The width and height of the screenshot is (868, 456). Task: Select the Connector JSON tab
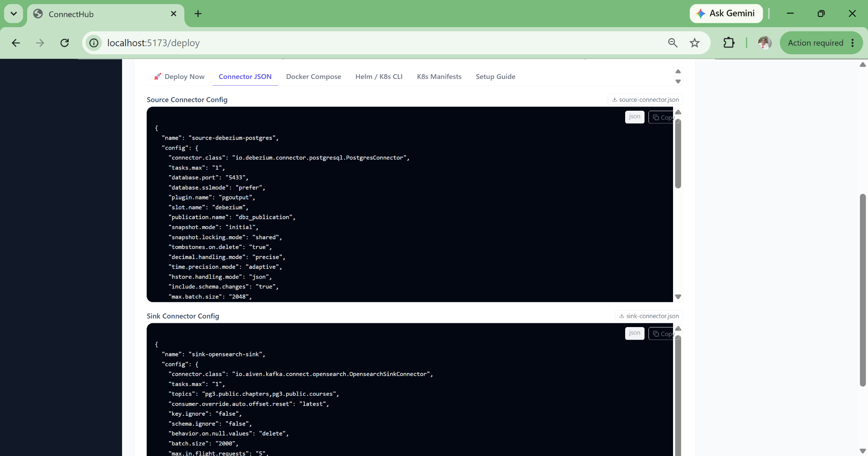[x=245, y=77]
